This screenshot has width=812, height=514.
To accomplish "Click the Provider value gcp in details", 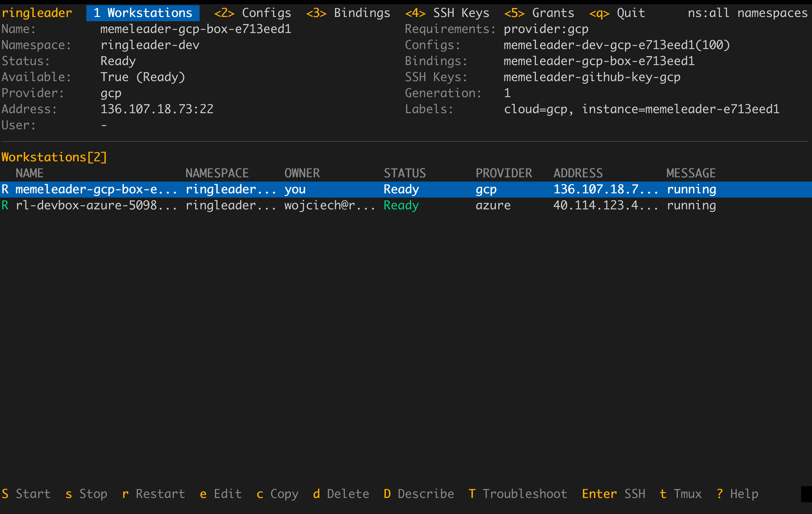I will tap(111, 93).
